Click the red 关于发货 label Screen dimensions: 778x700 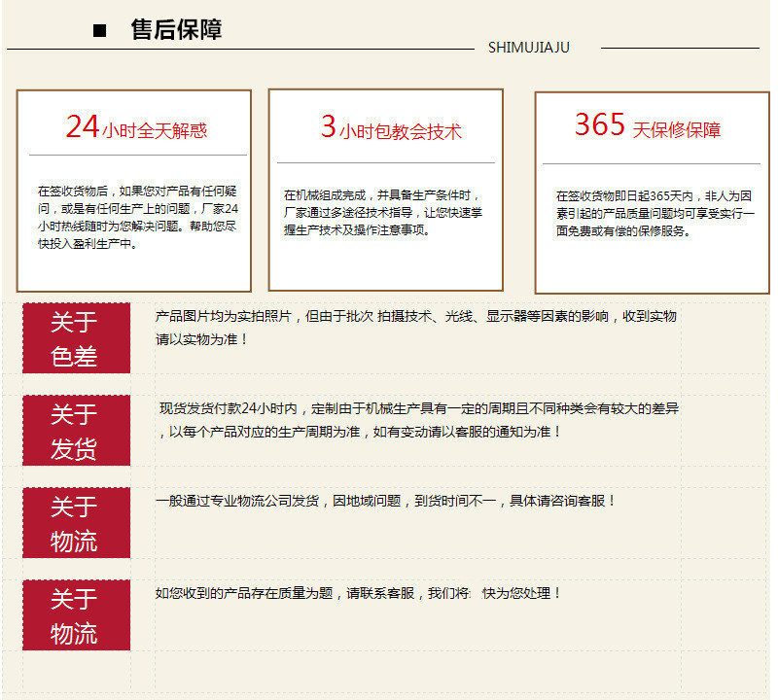click(x=76, y=431)
